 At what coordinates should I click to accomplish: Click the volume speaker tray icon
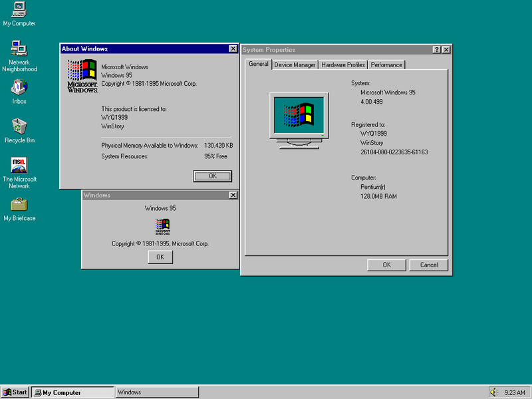point(494,392)
